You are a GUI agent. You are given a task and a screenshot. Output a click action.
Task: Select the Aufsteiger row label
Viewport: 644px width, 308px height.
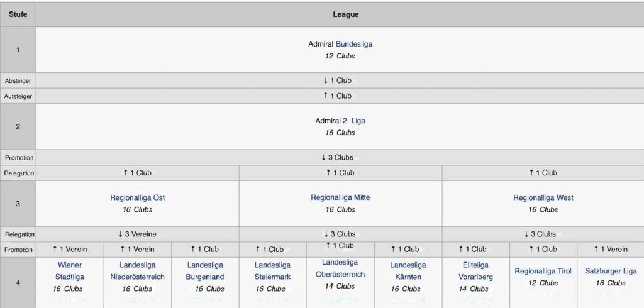click(18, 96)
